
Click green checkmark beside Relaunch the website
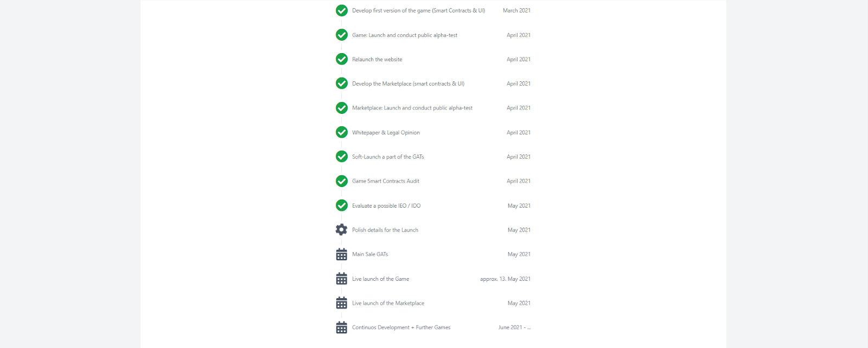(342, 59)
